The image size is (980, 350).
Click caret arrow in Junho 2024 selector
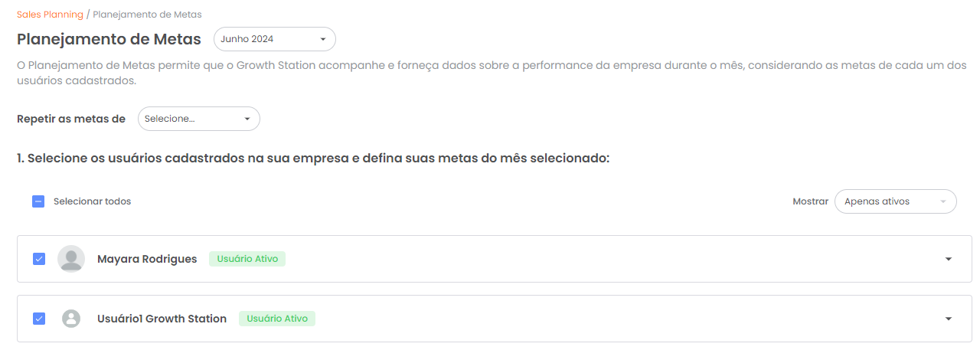(x=322, y=39)
